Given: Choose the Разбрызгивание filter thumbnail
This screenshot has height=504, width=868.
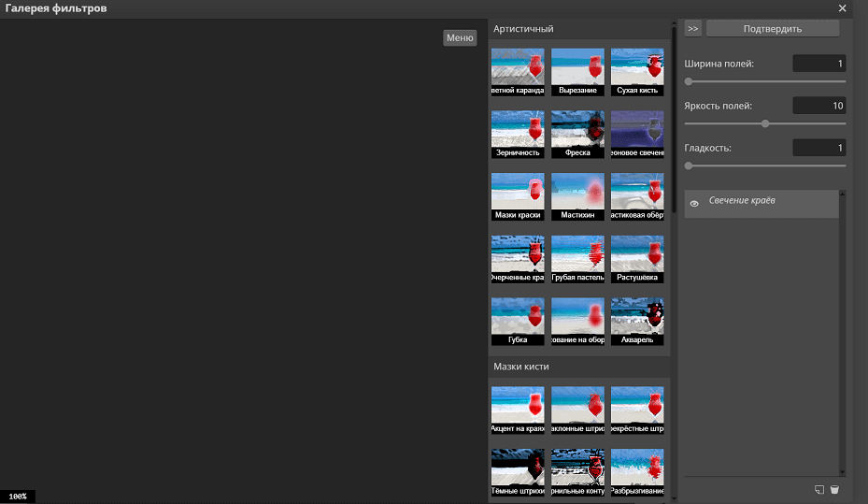Looking at the screenshot, I should coord(637,472).
